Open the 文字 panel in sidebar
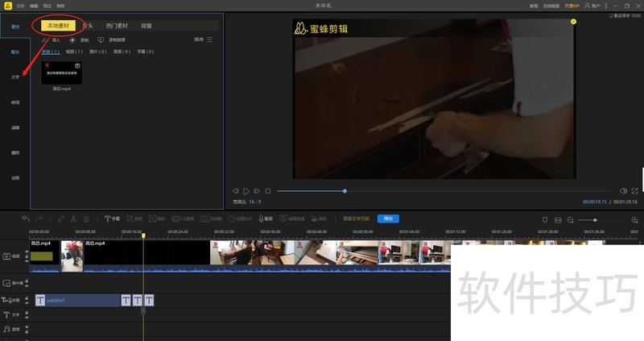This screenshot has width=644, height=341. click(15, 77)
